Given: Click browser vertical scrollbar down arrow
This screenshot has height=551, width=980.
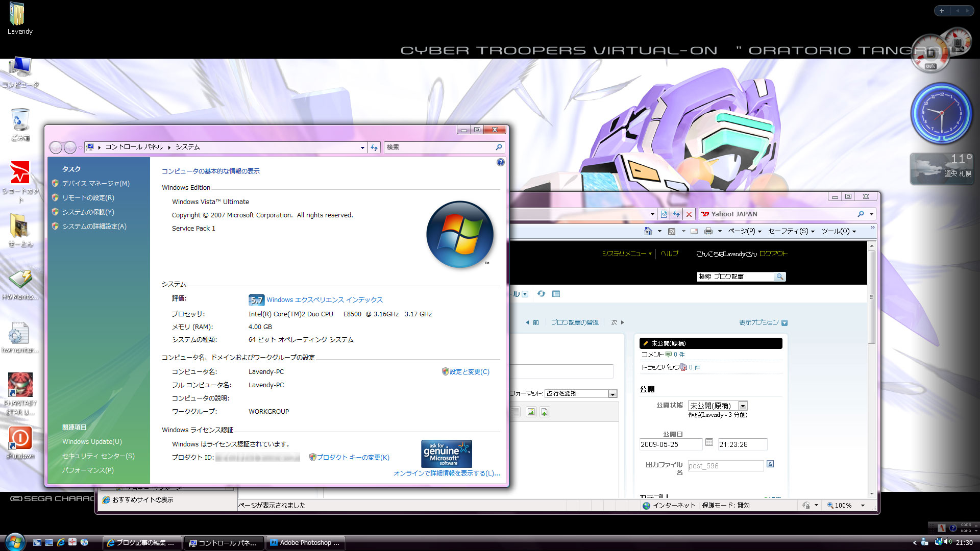Looking at the screenshot, I should click(871, 494).
